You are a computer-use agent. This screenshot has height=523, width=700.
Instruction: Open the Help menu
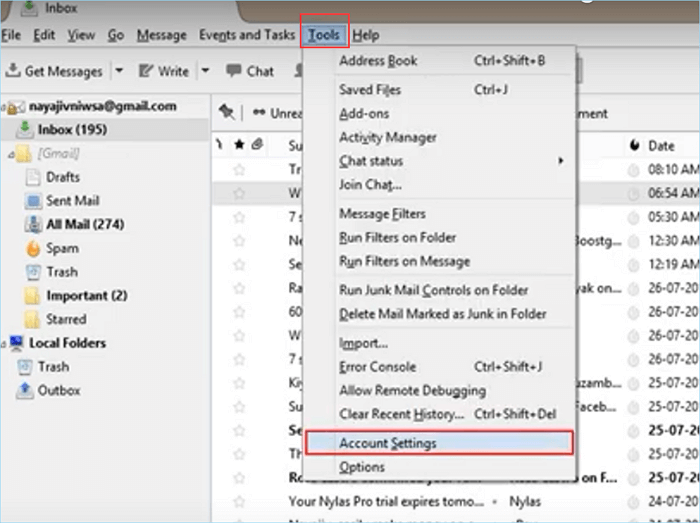coord(366,35)
